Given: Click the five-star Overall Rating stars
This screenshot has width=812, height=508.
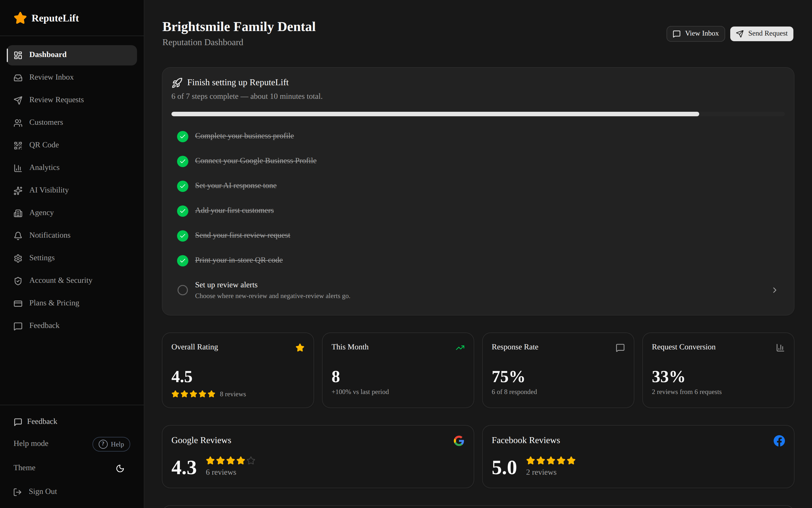Looking at the screenshot, I should 193,394.
